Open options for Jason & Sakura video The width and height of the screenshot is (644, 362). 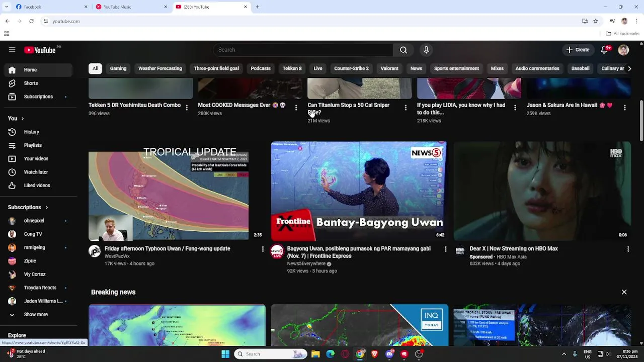[624, 108]
